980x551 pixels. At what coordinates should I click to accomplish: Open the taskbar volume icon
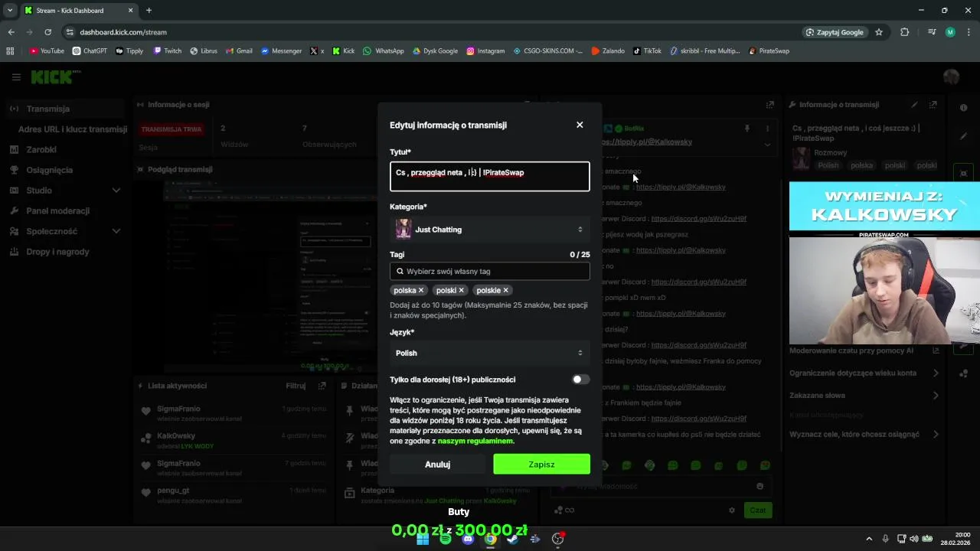pyautogui.click(x=914, y=539)
